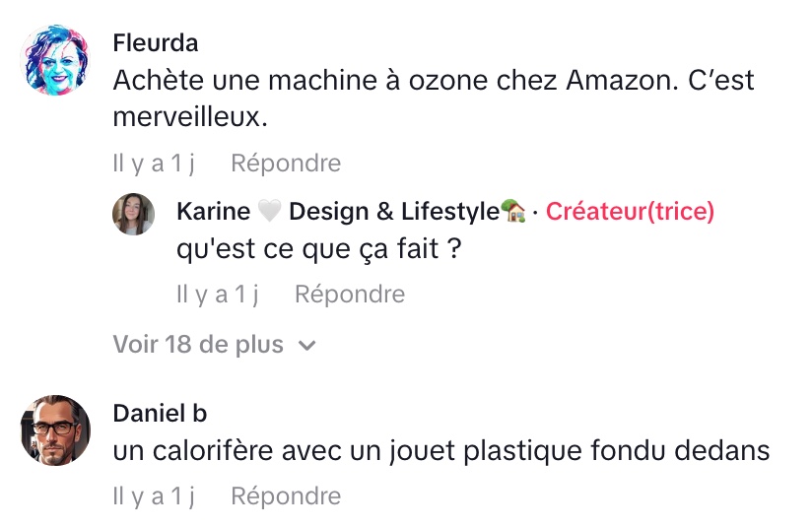Click the timestamp under Fleurda's comment
This screenshot has height=528, width=812.
[x=154, y=164]
